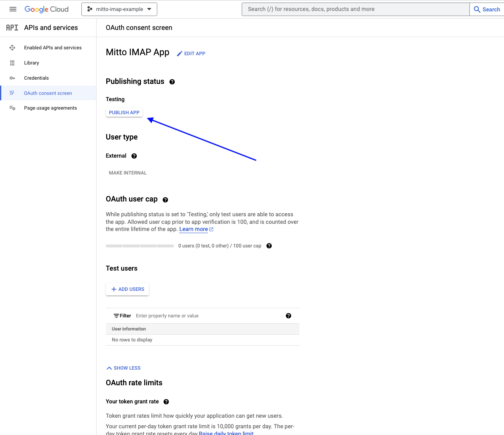Click the 'No rows to display' text
Screen dimensions: 504x435
click(132, 340)
